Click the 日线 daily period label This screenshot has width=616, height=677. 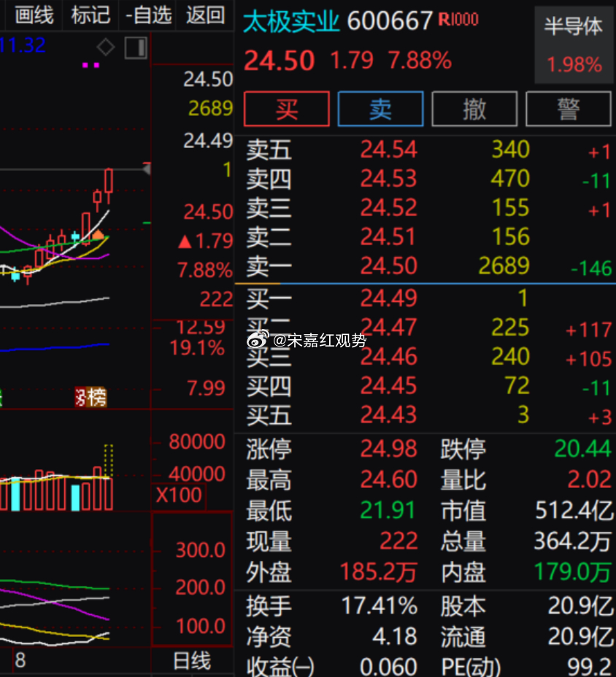pos(192,661)
